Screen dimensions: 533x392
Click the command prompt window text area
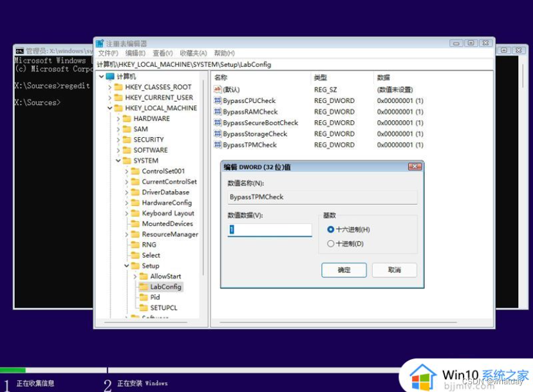tap(53, 183)
